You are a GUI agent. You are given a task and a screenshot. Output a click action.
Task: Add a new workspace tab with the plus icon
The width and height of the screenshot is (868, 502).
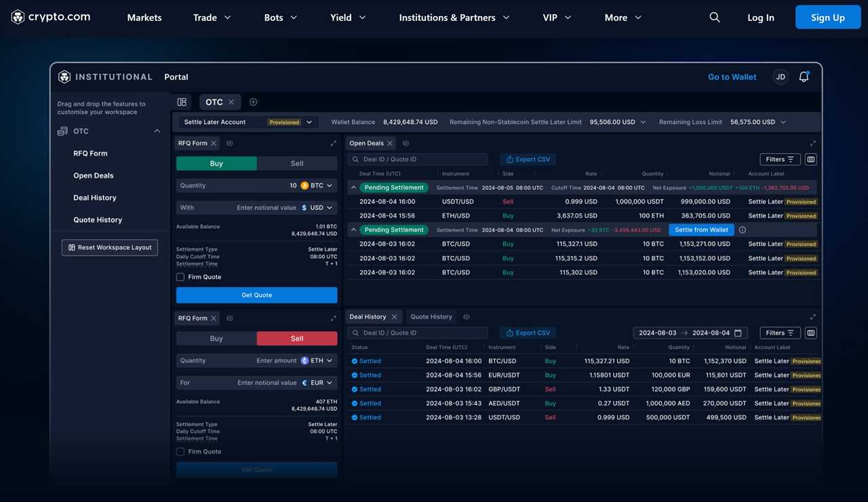252,101
